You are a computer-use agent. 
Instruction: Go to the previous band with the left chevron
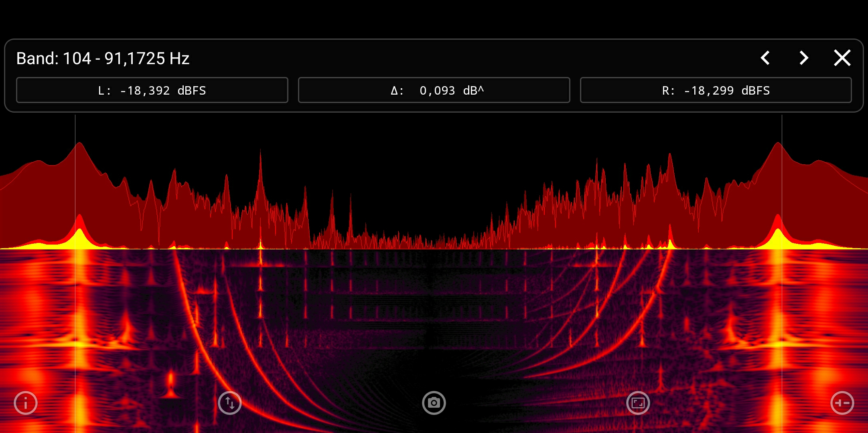pyautogui.click(x=765, y=58)
